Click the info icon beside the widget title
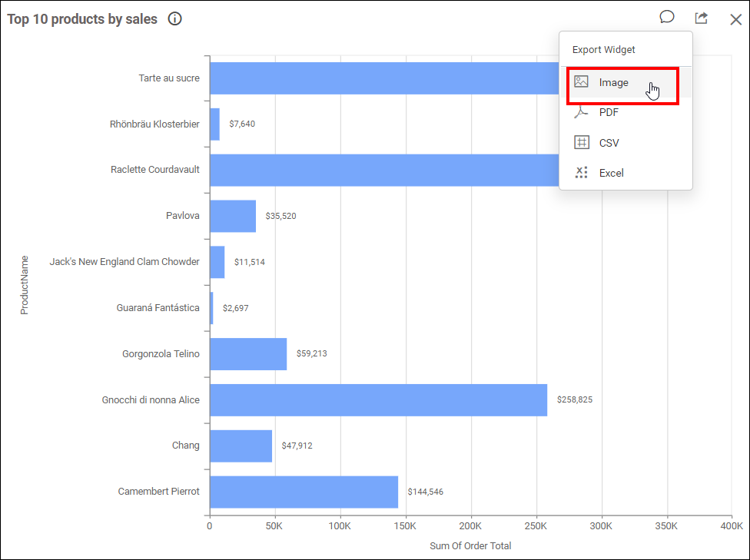 [175, 19]
